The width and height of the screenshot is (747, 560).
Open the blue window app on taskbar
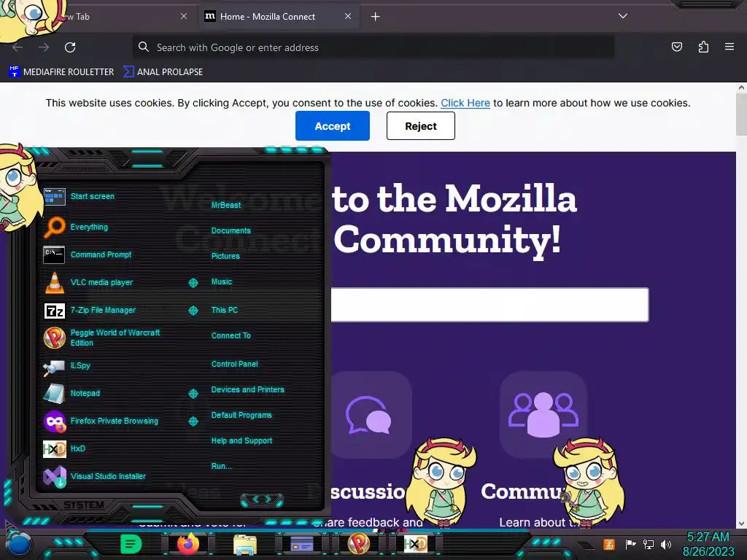302,544
